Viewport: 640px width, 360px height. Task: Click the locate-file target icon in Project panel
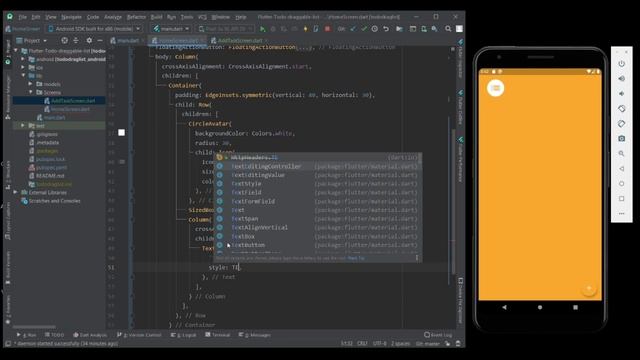point(64,40)
